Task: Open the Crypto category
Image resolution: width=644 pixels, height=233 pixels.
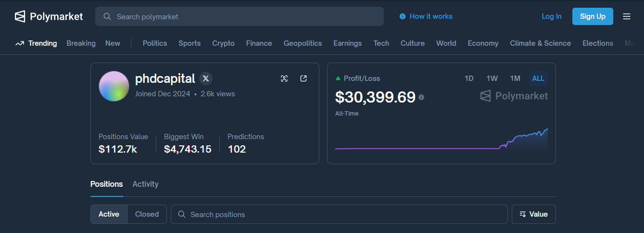Action: pyautogui.click(x=223, y=43)
